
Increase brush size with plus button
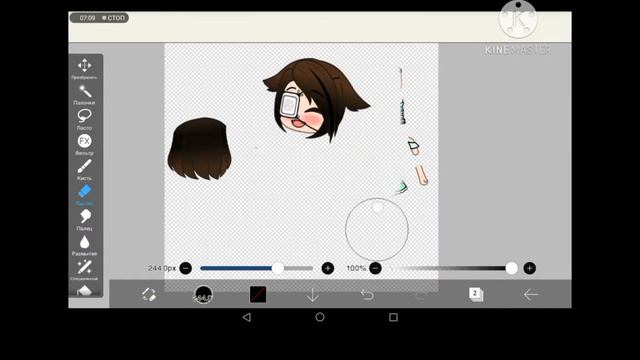[x=328, y=268]
